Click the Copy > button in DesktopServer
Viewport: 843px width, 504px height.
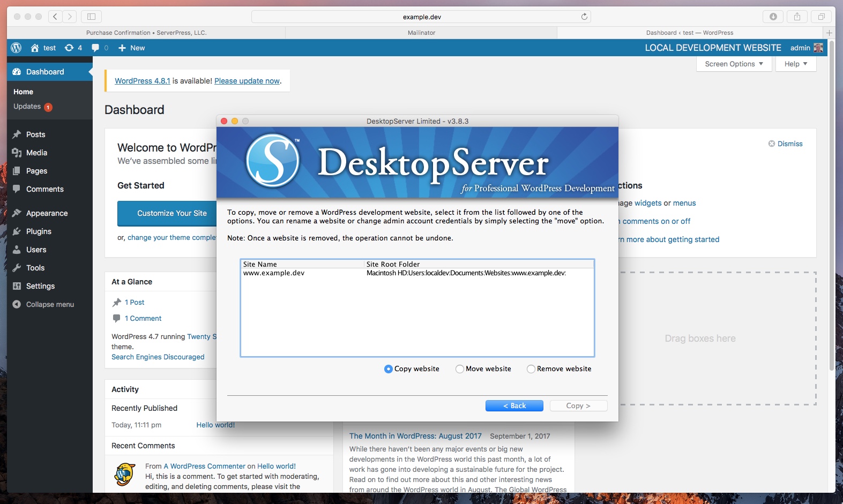click(x=579, y=406)
